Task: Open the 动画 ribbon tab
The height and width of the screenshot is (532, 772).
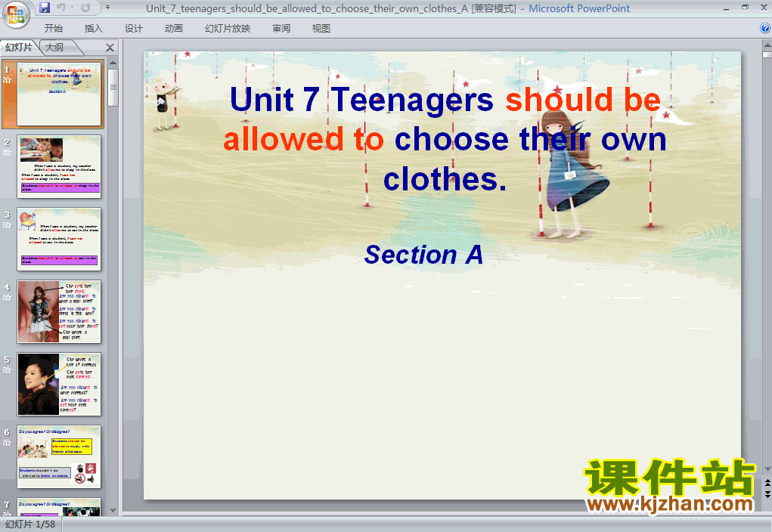Action: (173, 29)
